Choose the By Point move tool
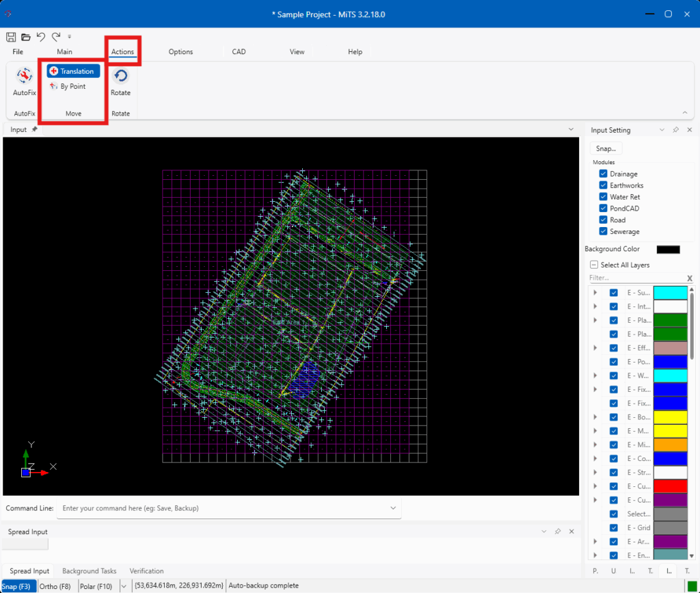The height and width of the screenshot is (593, 700). 68,87
